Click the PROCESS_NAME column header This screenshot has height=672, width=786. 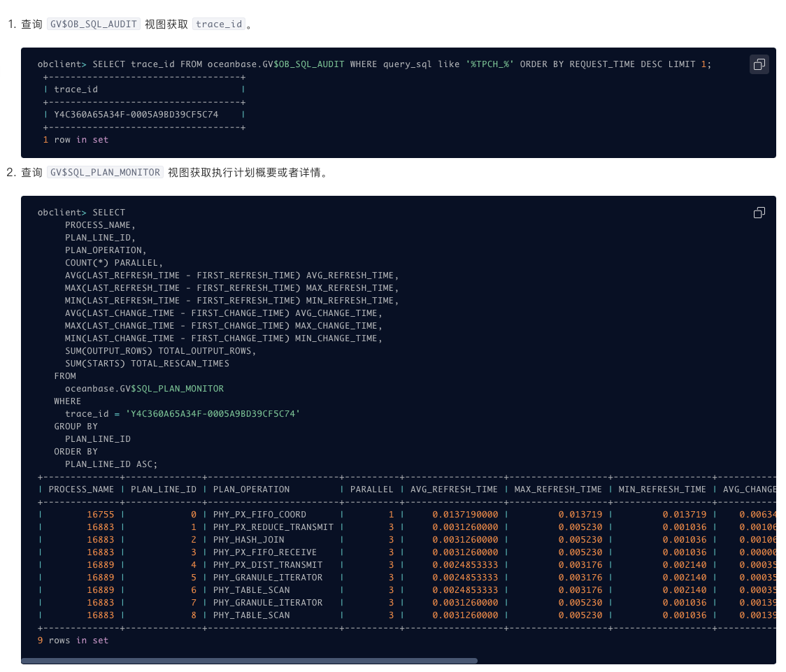(81, 489)
